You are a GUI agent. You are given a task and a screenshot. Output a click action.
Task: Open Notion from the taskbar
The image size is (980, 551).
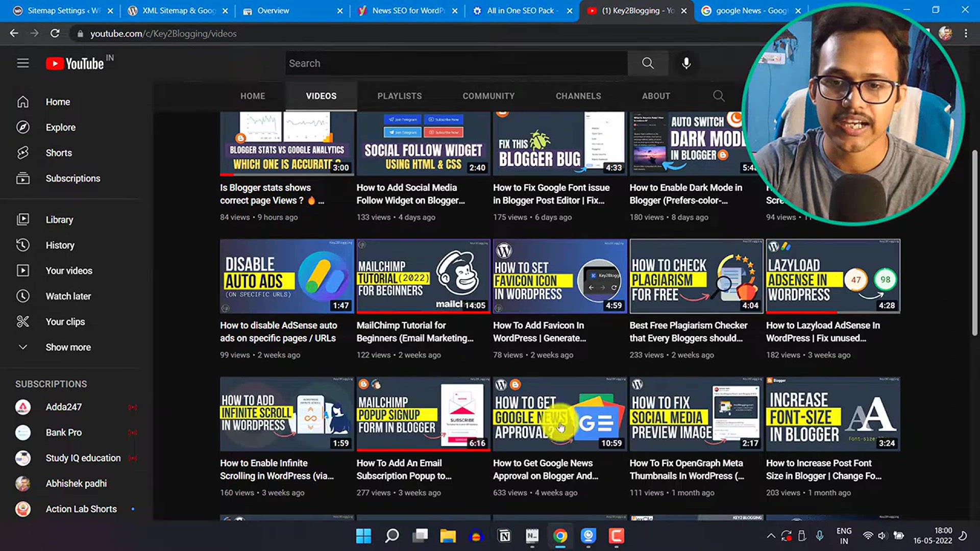point(504,536)
